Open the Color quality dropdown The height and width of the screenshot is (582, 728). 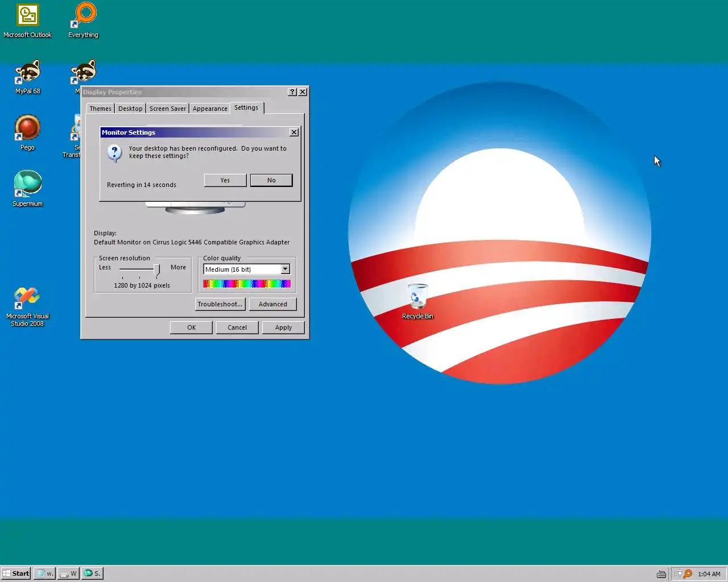[247, 269]
